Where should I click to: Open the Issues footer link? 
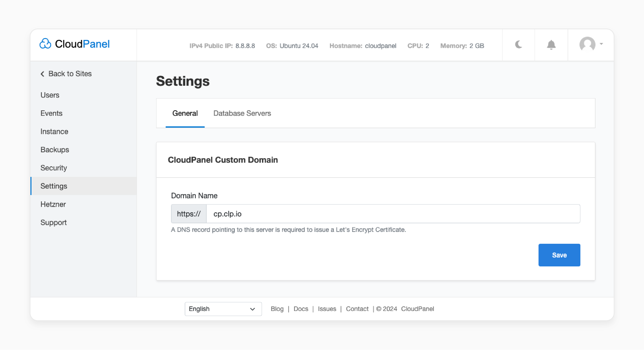click(327, 309)
